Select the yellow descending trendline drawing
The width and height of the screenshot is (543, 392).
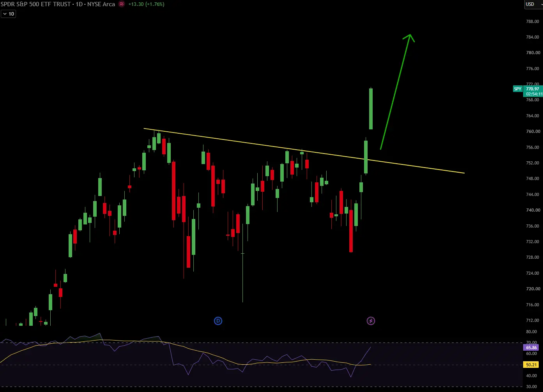pyautogui.click(x=304, y=151)
